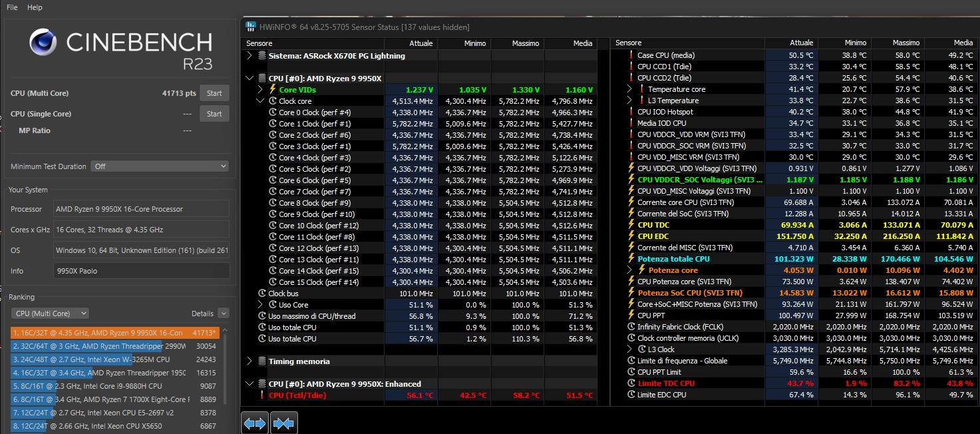The width and height of the screenshot is (980, 434).
Task: Select ranking entry Intel Xeon CPU X5650
Action: [x=114, y=426]
